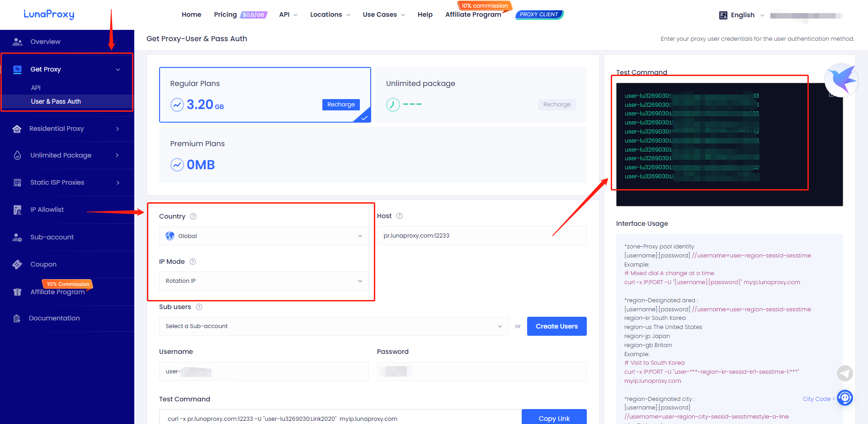Viewport: 868px width, 424px height.
Task: Expand the Select a Sub-account dropdown
Action: pyautogui.click(x=334, y=326)
